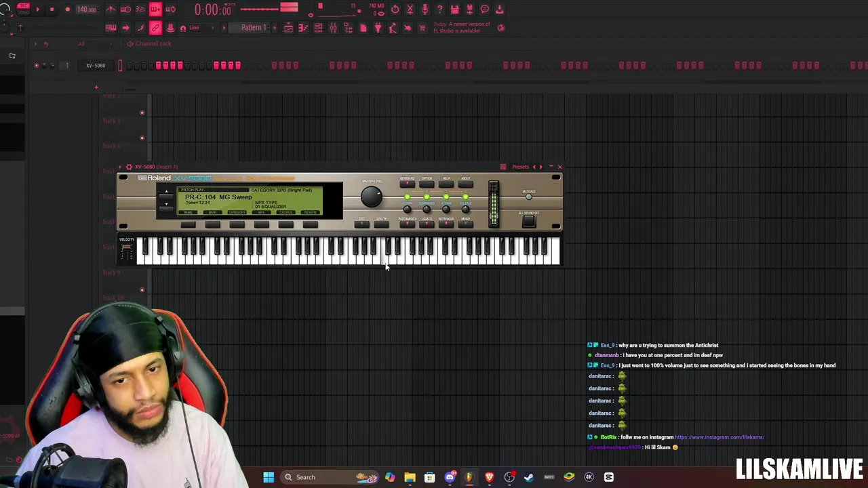Click the globe icon beside update notice
The image size is (868, 488).
pos(501,28)
